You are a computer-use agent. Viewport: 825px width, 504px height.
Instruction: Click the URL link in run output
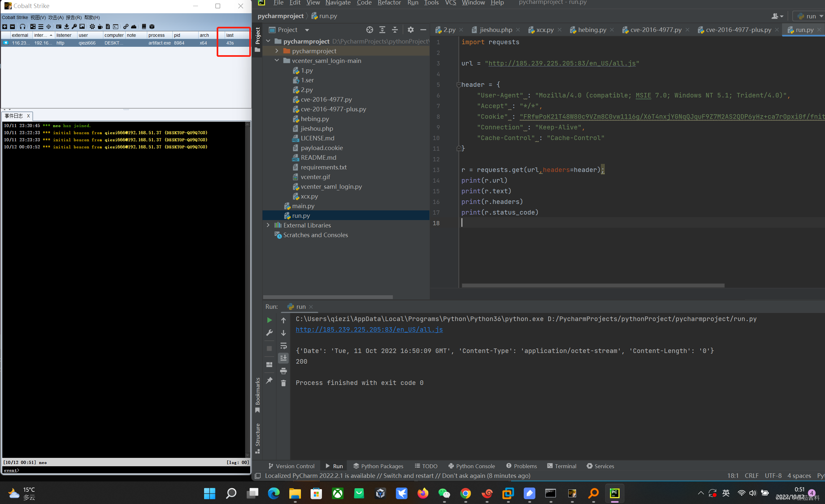coord(369,330)
